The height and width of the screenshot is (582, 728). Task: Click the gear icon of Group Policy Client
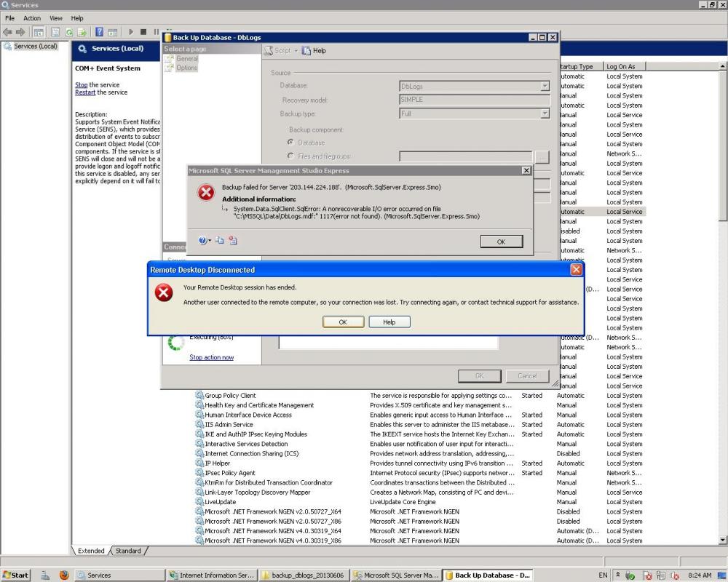[x=199, y=396]
